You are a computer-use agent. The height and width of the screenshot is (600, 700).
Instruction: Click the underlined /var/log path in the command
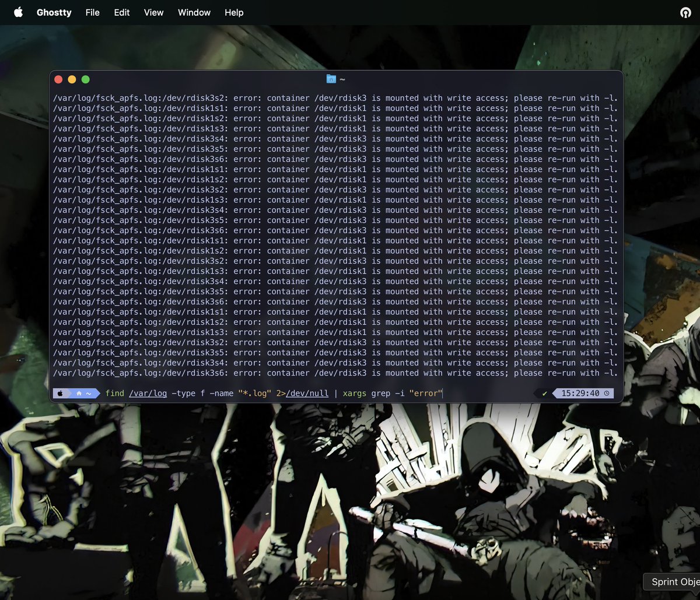(148, 394)
